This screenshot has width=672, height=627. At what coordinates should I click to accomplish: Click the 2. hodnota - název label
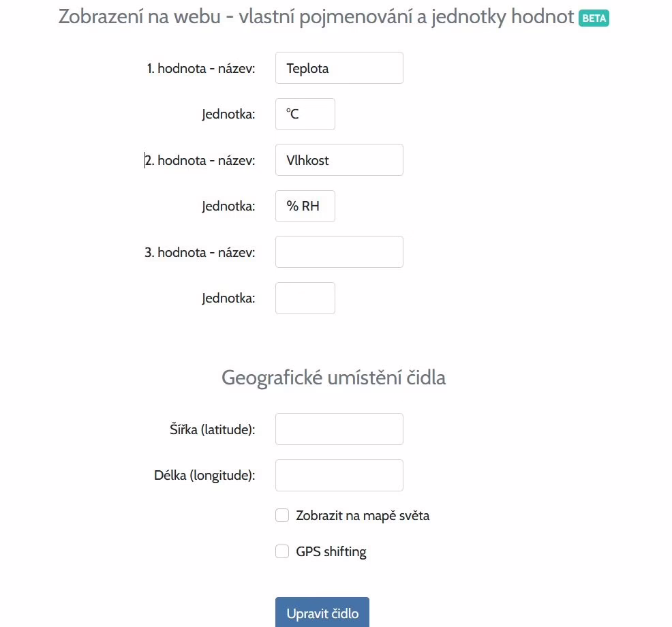click(x=200, y=161)
